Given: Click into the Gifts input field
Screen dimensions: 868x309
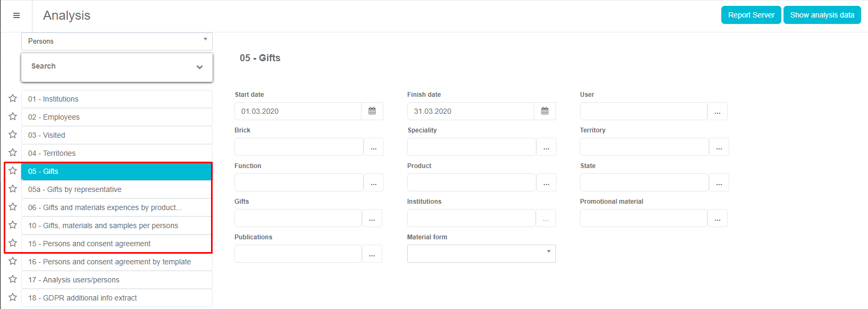Looking at the screenshot, I should click(298, 218).
